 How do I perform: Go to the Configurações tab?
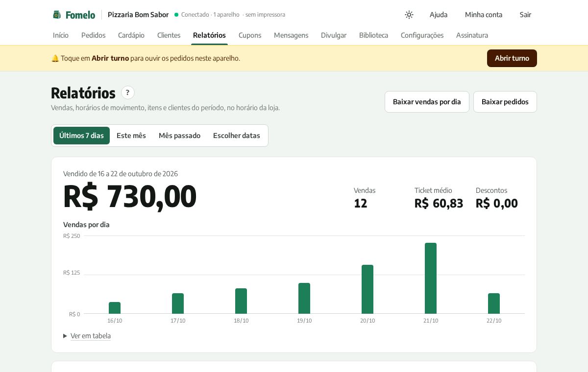click(422, 35)
